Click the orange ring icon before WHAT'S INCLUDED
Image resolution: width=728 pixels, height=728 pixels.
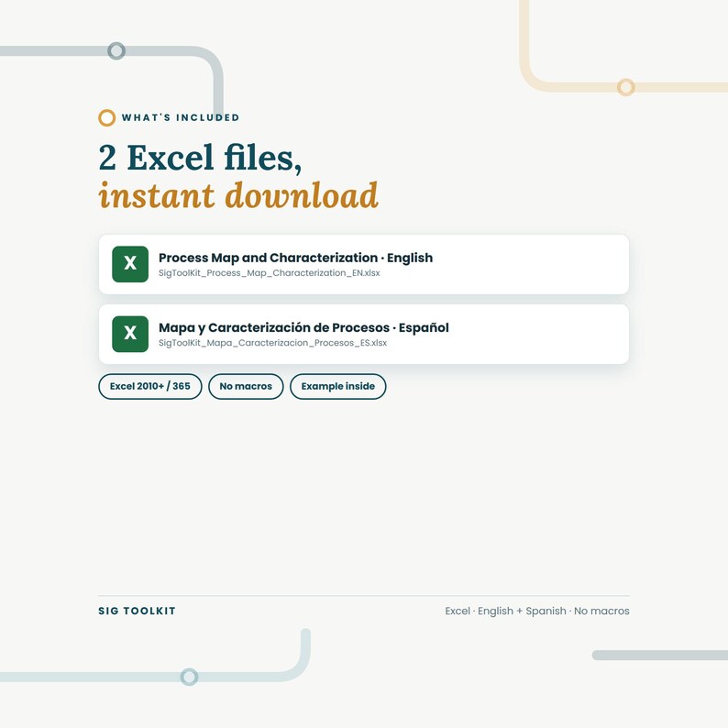pos(106,117)
